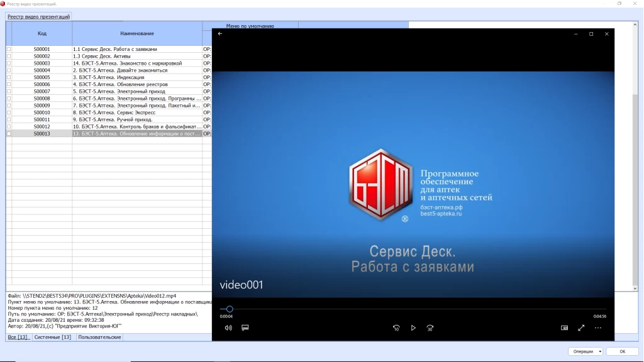Viewport: 644px width, 362px height.
Task: Tick checkbox for row S00001
Action: (x=9, y=49)
